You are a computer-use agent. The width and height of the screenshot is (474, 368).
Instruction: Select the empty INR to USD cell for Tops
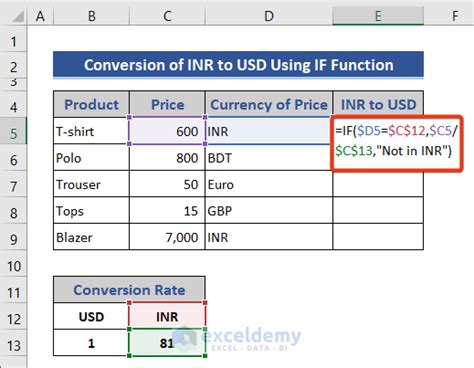click(378, 210)
